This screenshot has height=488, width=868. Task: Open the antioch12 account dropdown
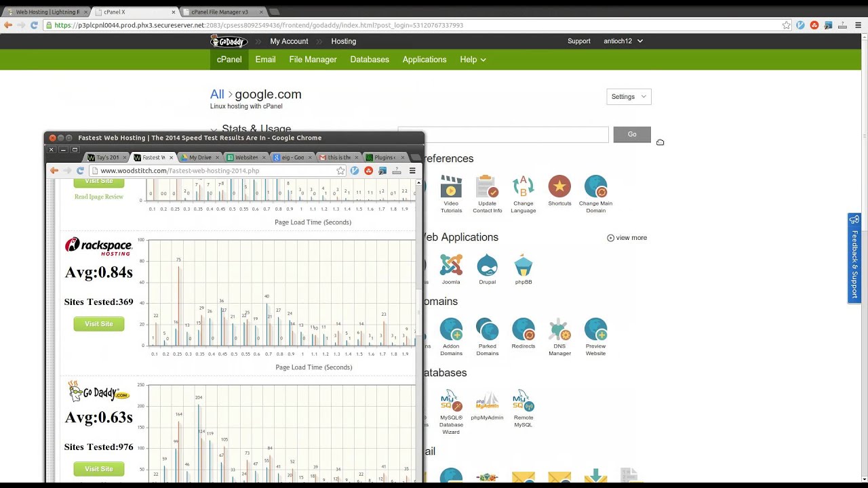623,41
